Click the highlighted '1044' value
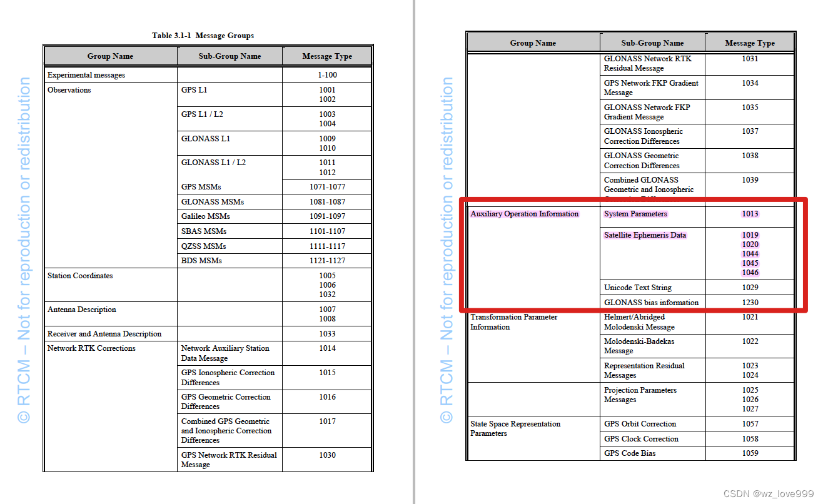This screenshot has width=823, height=504. pos(750,254)
